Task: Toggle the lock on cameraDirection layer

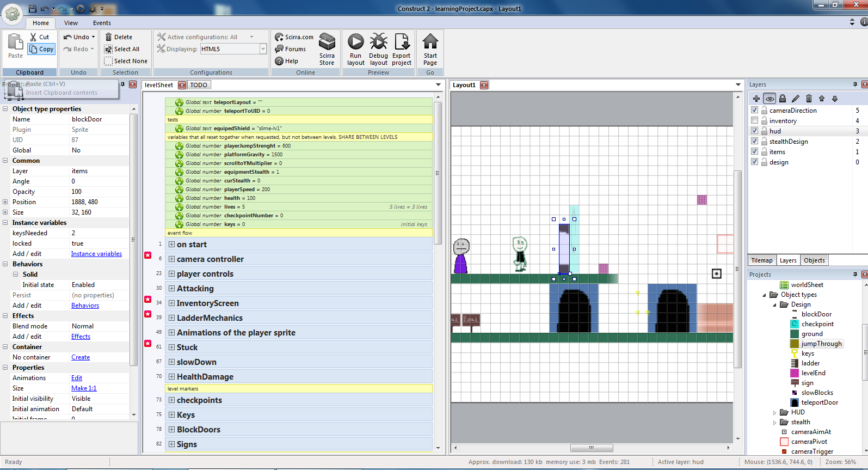Action: [764, 110]
